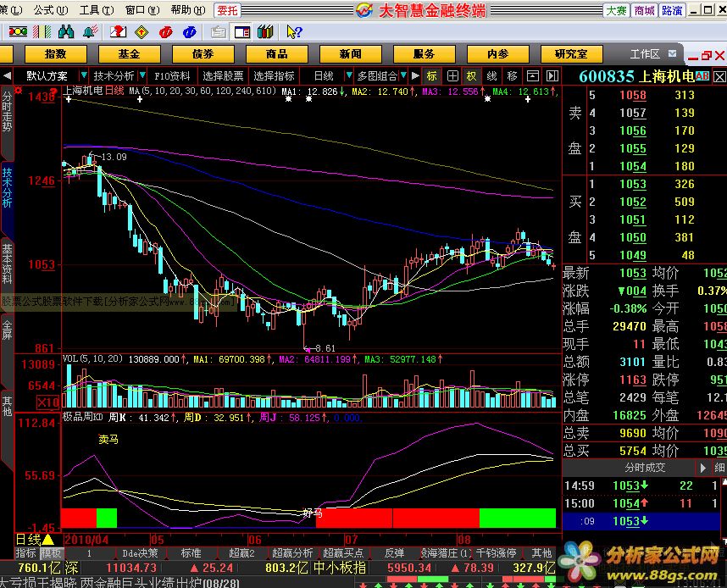Open the 工作区 dropdown arrow
This screenshot has height=588, width=727.
coord(672,53)
